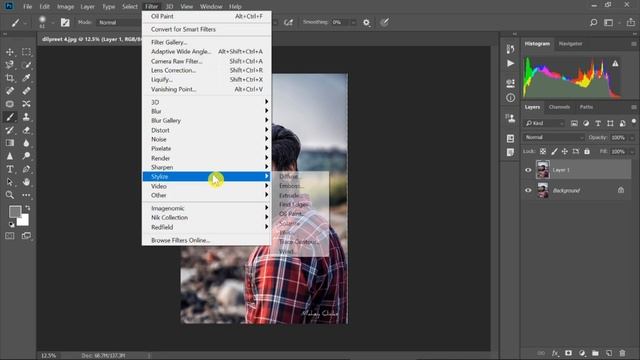
Task: Open the smoothing options gear icon
Action: click(x=367, y=22)
